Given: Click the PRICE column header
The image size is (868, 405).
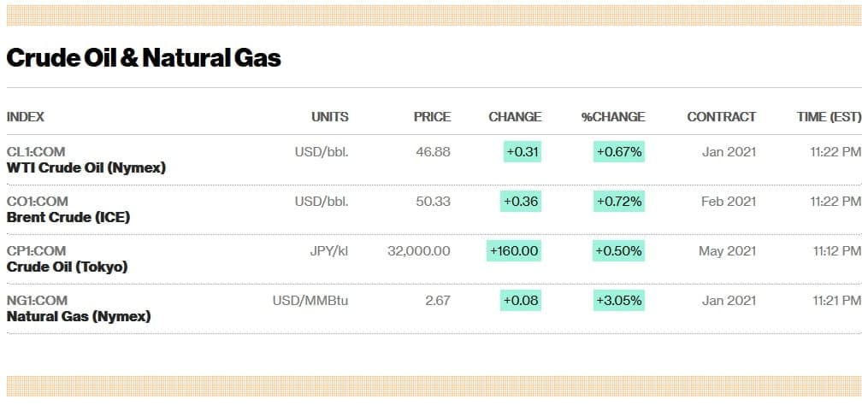Looking at the screenshot, I should pyautogui.click(x=432, y=116).
